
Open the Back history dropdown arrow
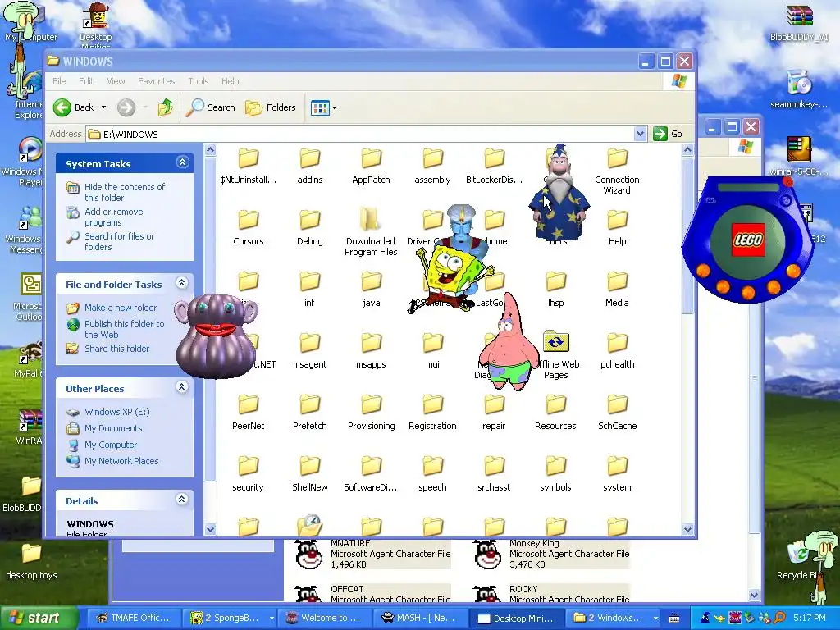point(103,107)
